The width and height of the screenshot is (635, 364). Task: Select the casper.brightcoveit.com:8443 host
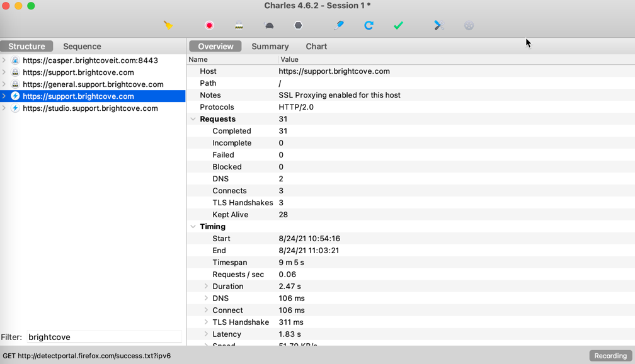tap(90, 60)
